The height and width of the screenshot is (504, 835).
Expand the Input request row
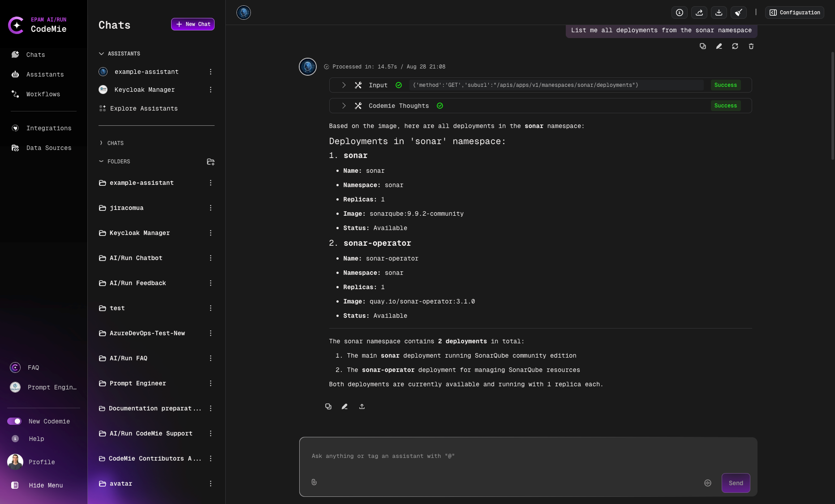(344, 85)
